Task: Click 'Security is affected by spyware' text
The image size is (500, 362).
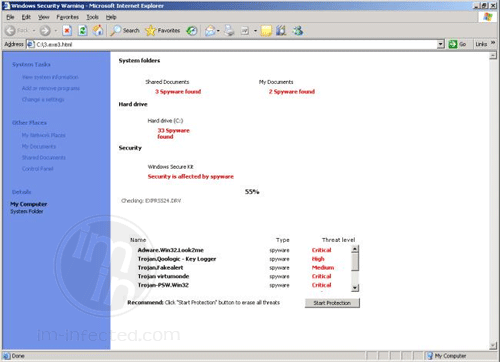Action: [x=191, y=177]
